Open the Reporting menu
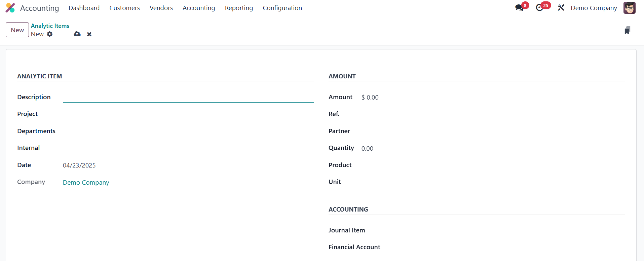The height and width of the screenshot is (261, 644). tap(239, 8)
